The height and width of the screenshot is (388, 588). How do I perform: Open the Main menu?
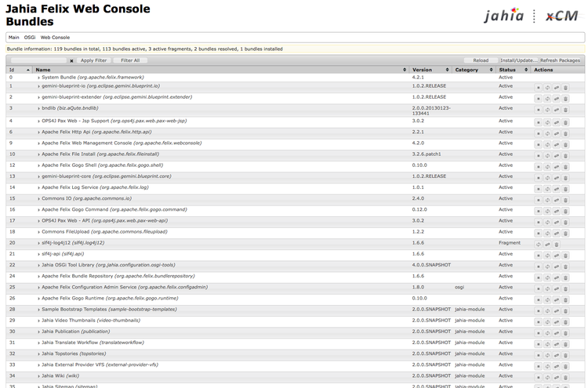click(x=14, y=37)
